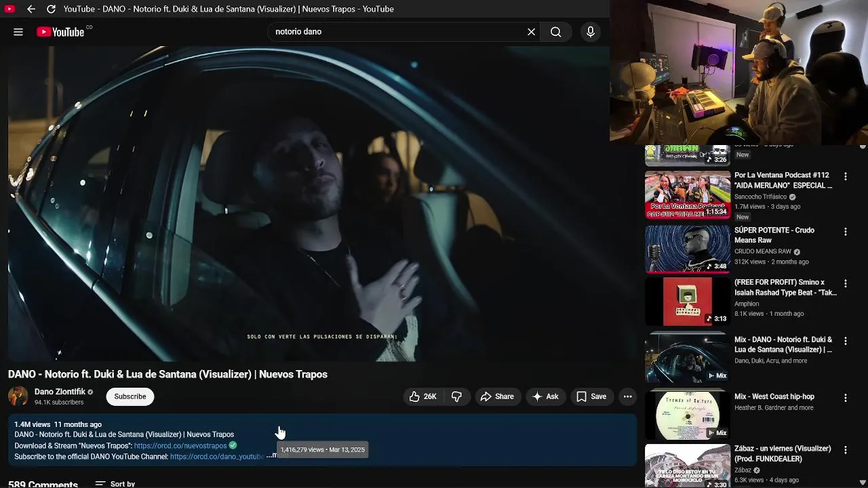
Task: Clear the search box with X
Action: coord(532,32)
